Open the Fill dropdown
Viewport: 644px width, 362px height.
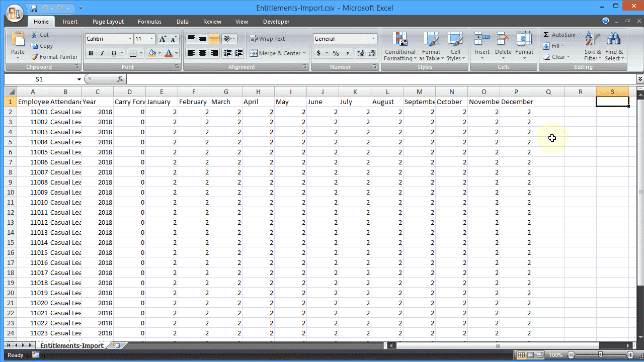(x=553, y=46)
